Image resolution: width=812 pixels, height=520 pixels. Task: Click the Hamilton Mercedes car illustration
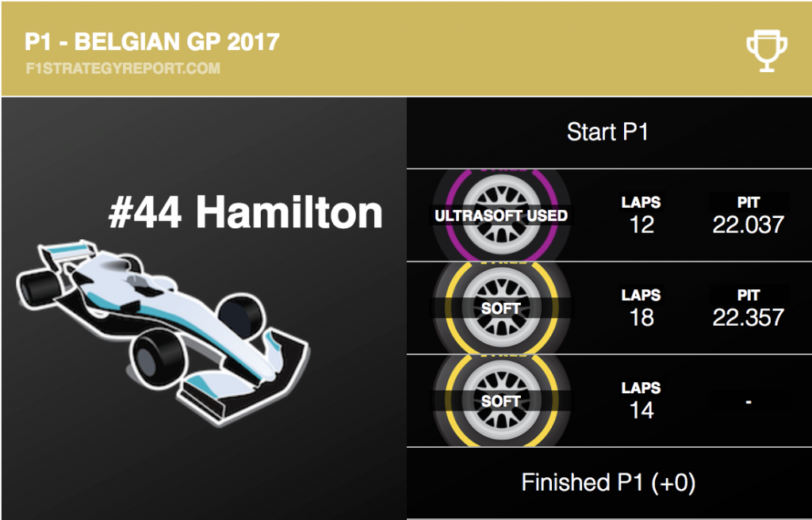coord(163,331)
